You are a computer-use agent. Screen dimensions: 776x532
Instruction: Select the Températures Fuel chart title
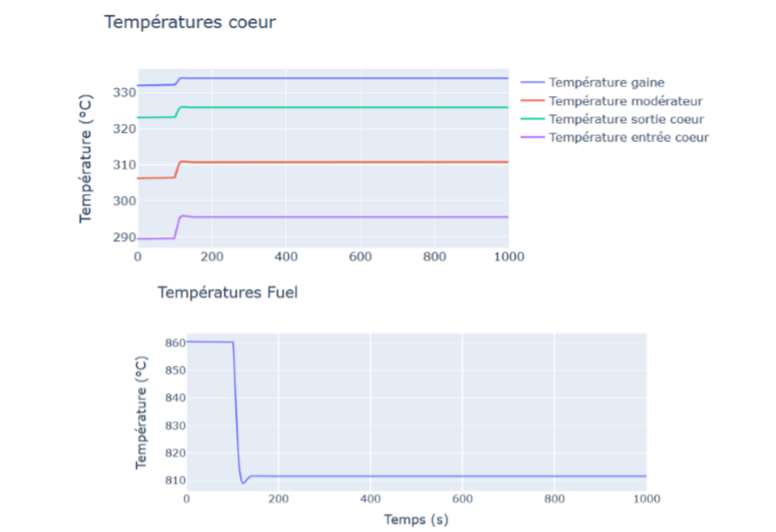pyautogui.click(x=227, y=293)
